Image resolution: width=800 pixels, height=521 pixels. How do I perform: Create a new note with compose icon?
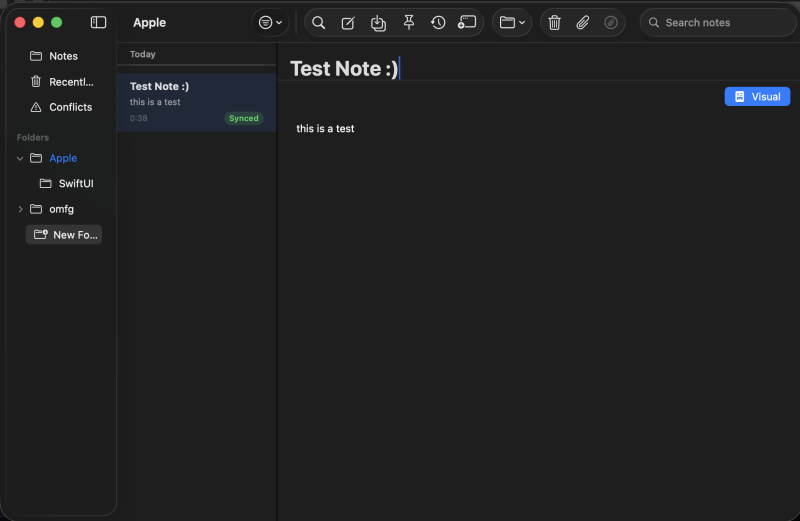pos(348,22)
